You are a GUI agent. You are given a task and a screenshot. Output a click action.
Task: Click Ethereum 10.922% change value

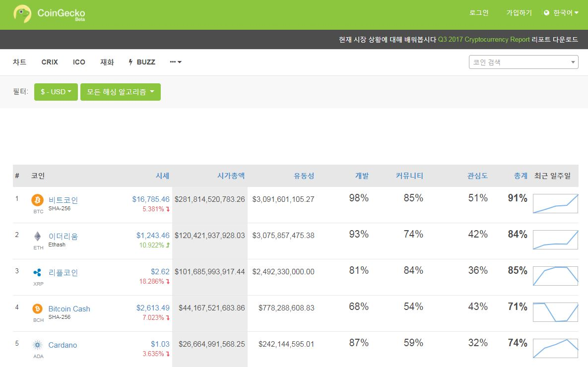pos(152,245)
